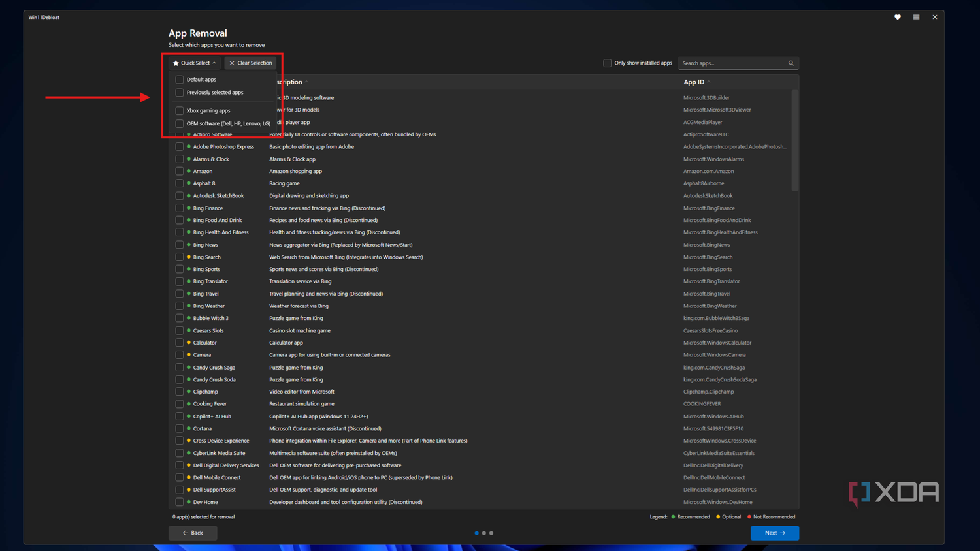Choose Default apps in the Quick Select menu
This screenshot has width=980, height=551.
pos(201,80)
